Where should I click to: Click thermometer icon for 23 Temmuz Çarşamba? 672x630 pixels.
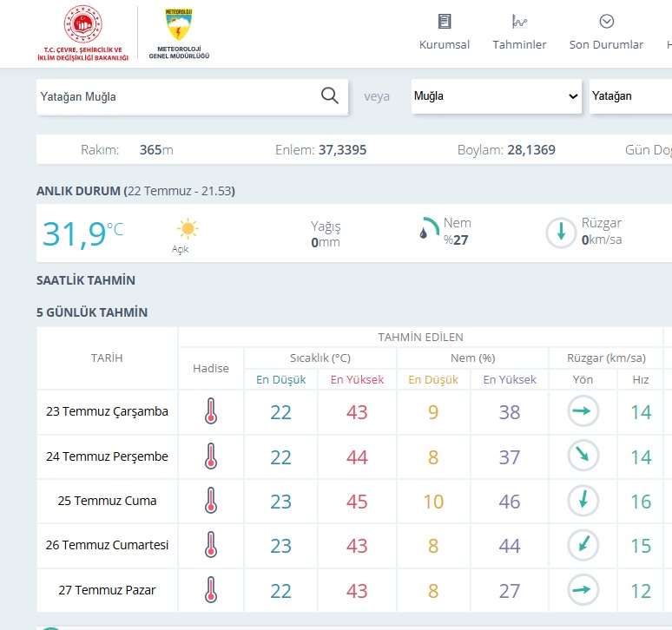tap(210, 411)
